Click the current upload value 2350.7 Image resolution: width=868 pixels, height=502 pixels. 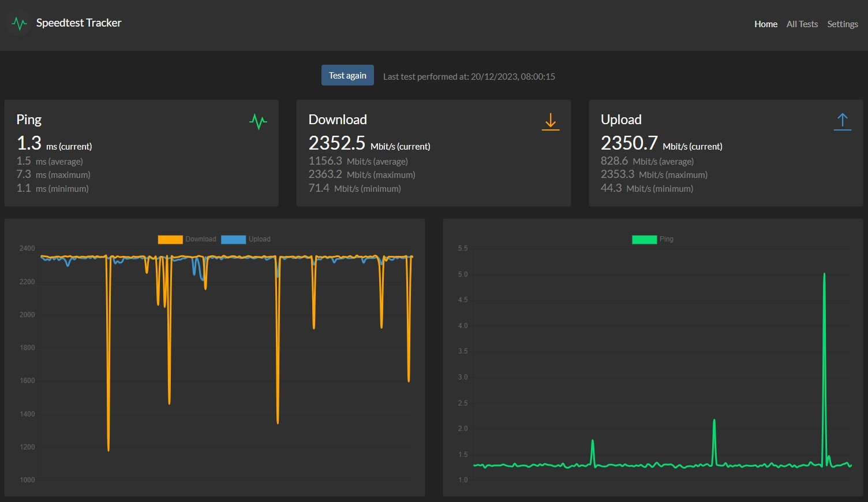629,143
